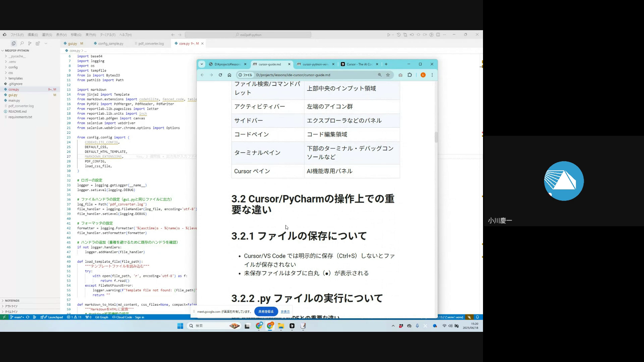The width and height of the screenshot is (644, 362).
Task: Click the browser home button
Action: pos(229,75)
